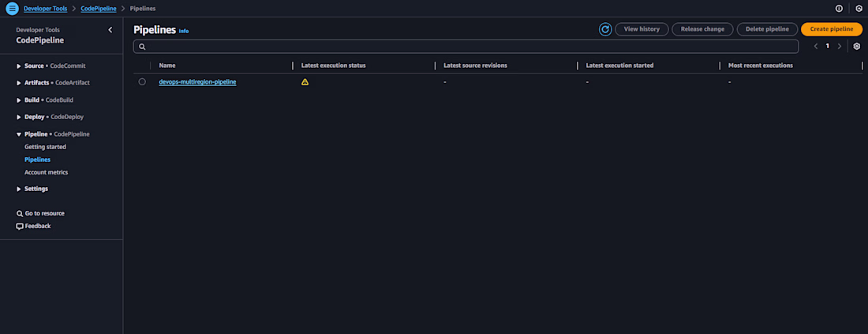Click the Latest execution status column header

(333, 66)
